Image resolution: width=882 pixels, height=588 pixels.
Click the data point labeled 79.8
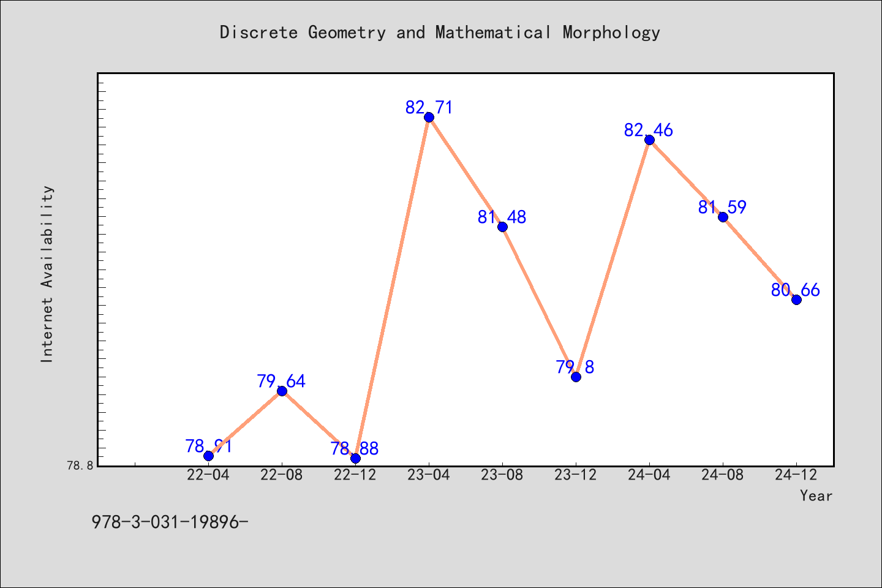point(576,377)
